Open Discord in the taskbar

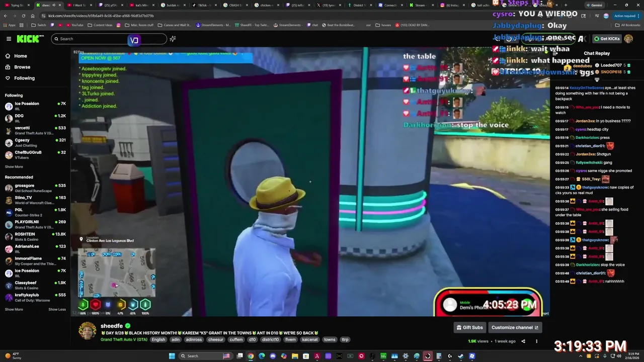(x=273, y=356)
